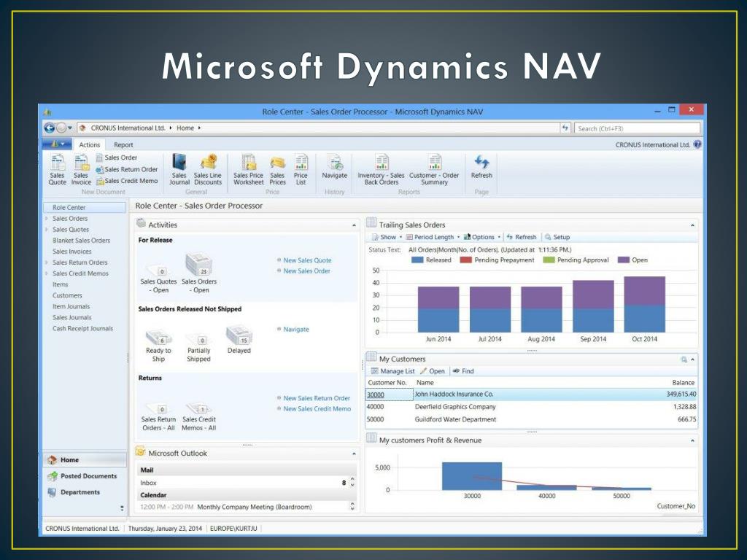The width and height of the screenshot is (747, 560).
Task: Open Inventory - Sales Back Orders report
Action: point(381,169)
